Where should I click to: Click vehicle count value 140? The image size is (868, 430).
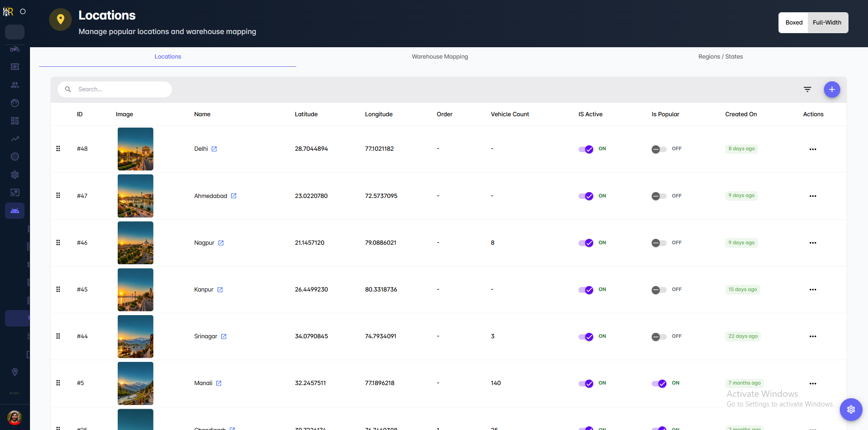tap(496, 383)
